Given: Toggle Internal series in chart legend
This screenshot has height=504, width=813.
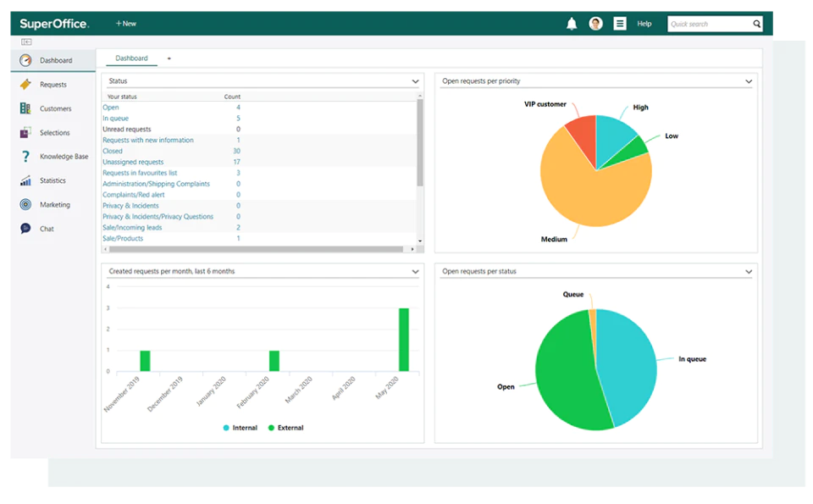Looking at the screenshot, I should click(x=240, y=428).
